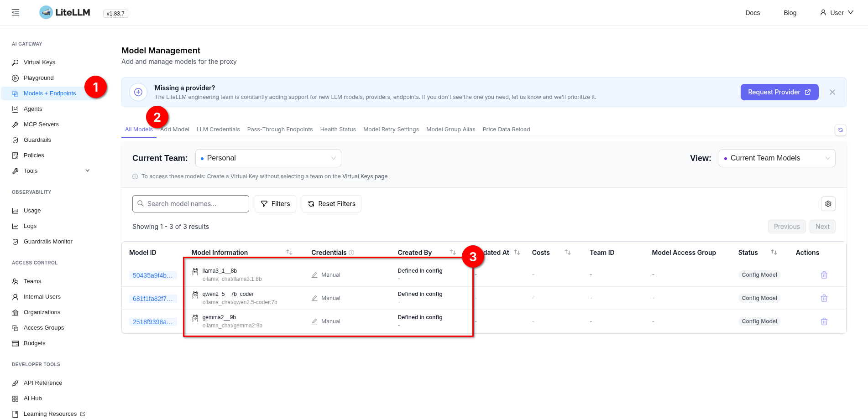Focus the Search model names field
The image size is (868, 419).
[x=191, y=204]
